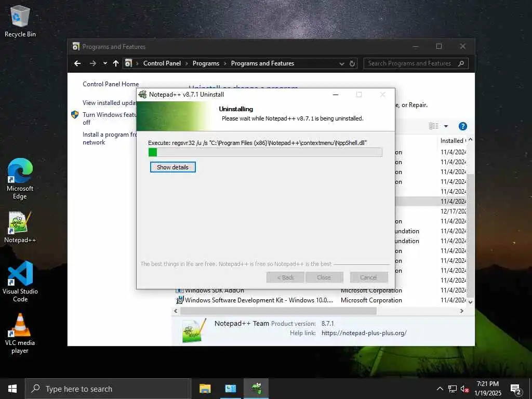The image size is (532, 399).
Task: Click the muted volume tray icon
Action: click(465, 389)
